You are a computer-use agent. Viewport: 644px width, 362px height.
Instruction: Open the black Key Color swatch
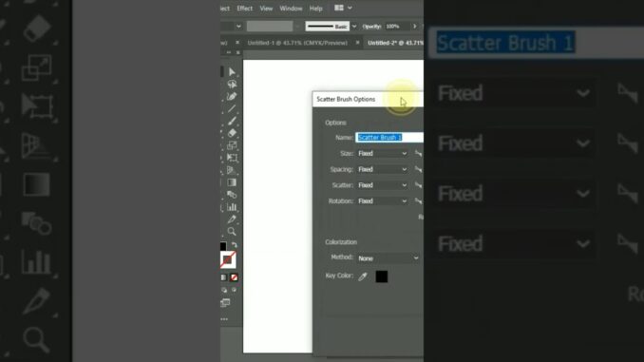tap(382, 276)
